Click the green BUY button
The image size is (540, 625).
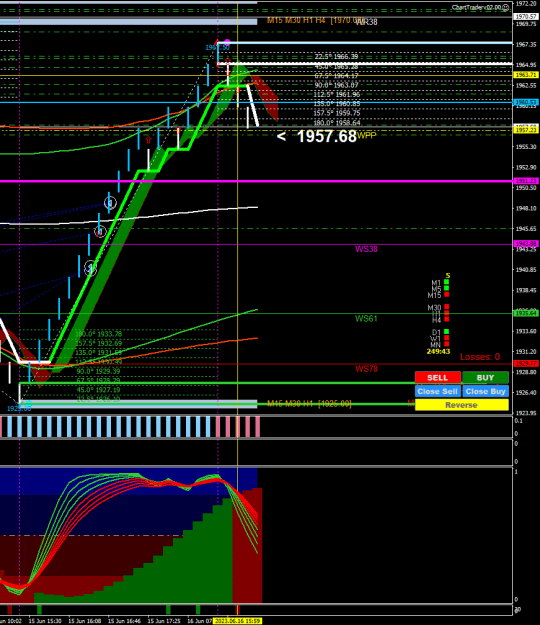click(x=485, y=377)
